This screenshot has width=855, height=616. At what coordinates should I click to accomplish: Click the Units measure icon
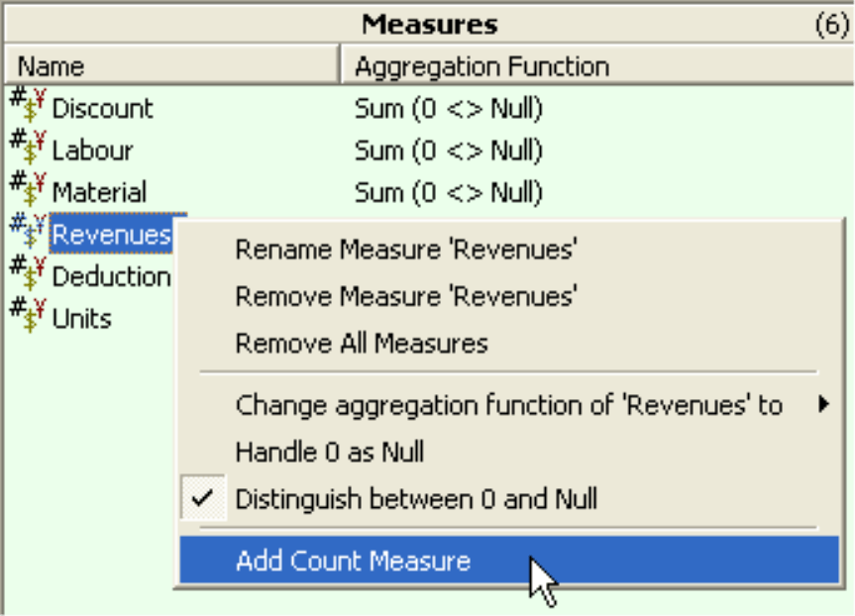28,316
